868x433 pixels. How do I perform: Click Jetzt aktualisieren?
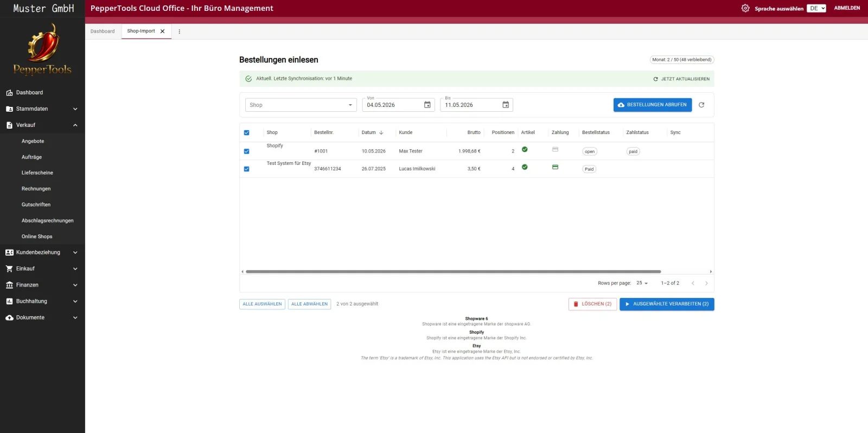point(681,79)
